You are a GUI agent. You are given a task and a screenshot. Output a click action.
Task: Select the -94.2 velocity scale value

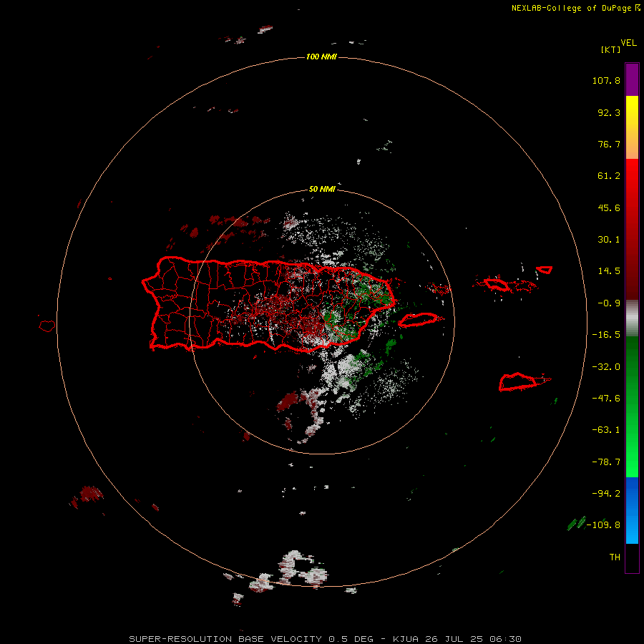(x=606, y=493)
